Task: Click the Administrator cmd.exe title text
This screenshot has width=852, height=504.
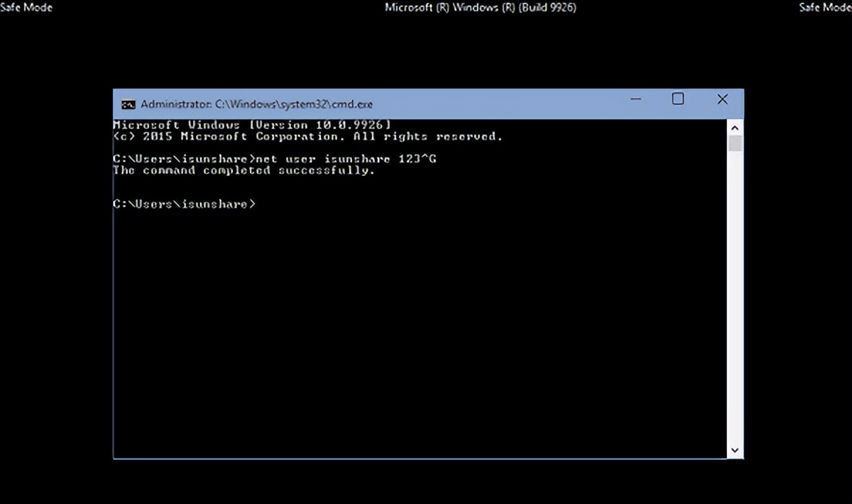Action: point(256,104)
